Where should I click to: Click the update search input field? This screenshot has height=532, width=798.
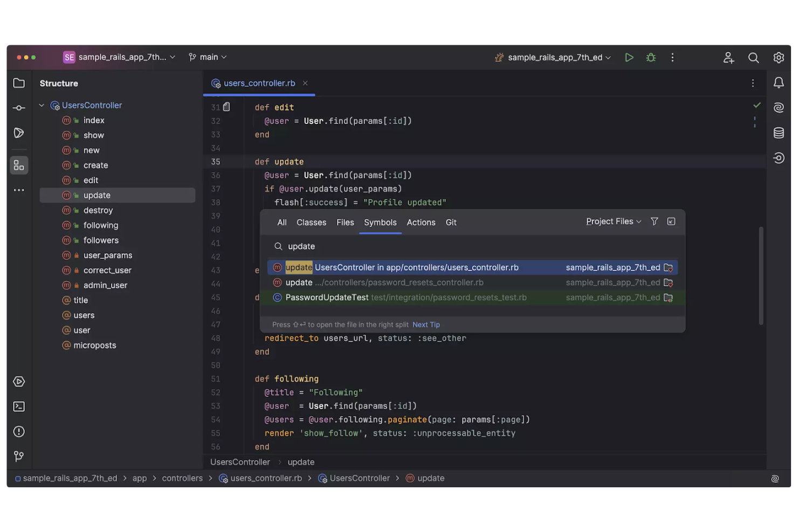(x=324, y=246)
